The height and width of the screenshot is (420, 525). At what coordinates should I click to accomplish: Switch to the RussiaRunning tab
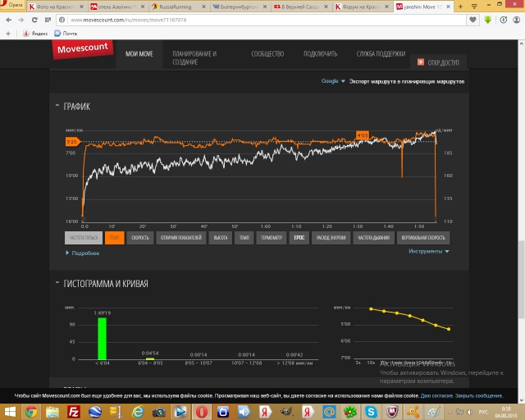[176, 7]
